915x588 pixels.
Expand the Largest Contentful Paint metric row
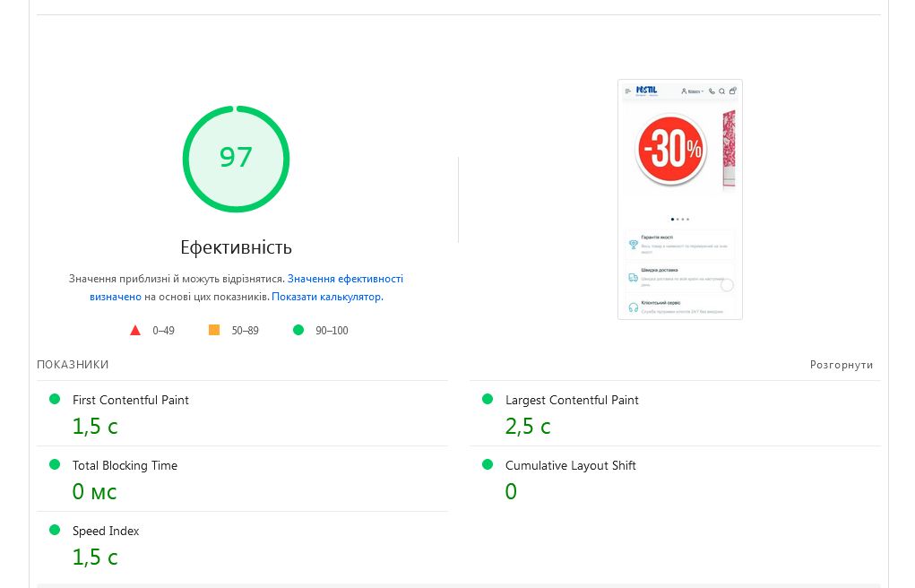tap(572, 400)
